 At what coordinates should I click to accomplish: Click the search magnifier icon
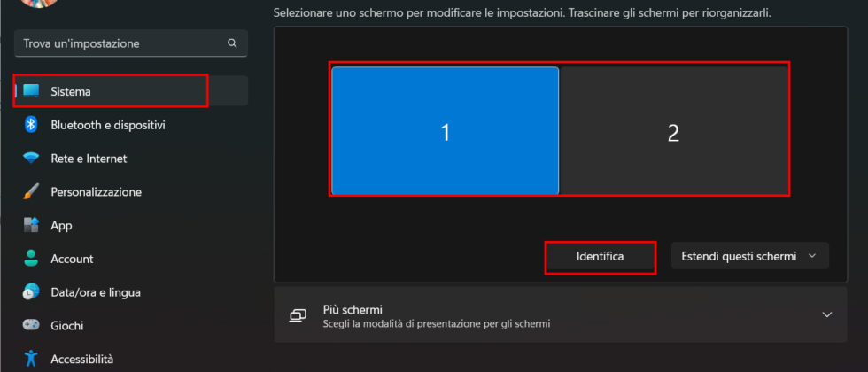pos(232,43)
